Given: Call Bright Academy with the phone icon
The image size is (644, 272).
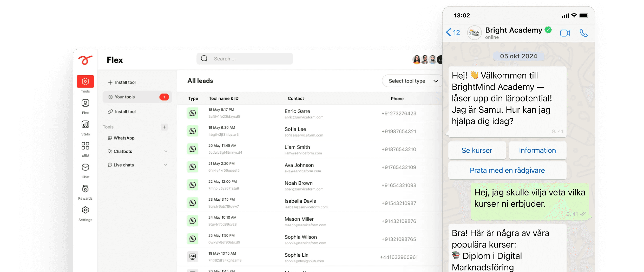Looking at the screenshot, I should [x=584, y=33].
